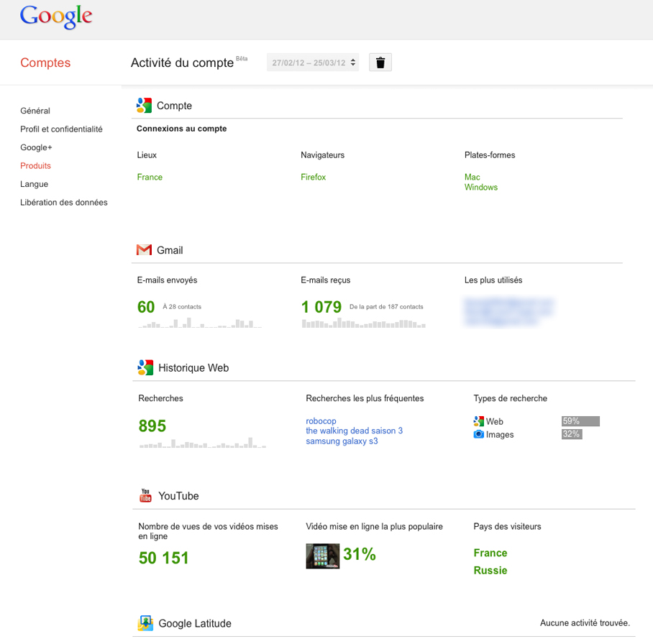Select Profil et confidentialité in sidebar
Viewport: 653px width, 644px height.
(61, 129)
